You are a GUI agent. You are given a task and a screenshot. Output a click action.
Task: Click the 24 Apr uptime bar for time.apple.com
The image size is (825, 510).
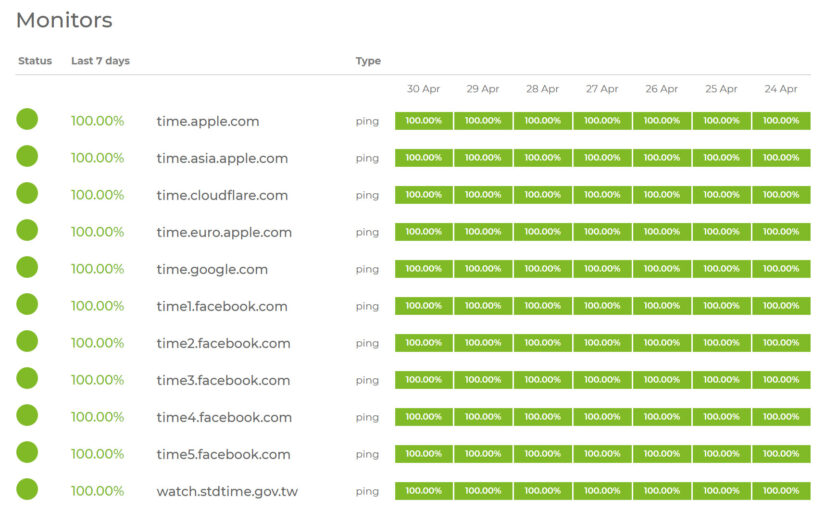[781, 121]
